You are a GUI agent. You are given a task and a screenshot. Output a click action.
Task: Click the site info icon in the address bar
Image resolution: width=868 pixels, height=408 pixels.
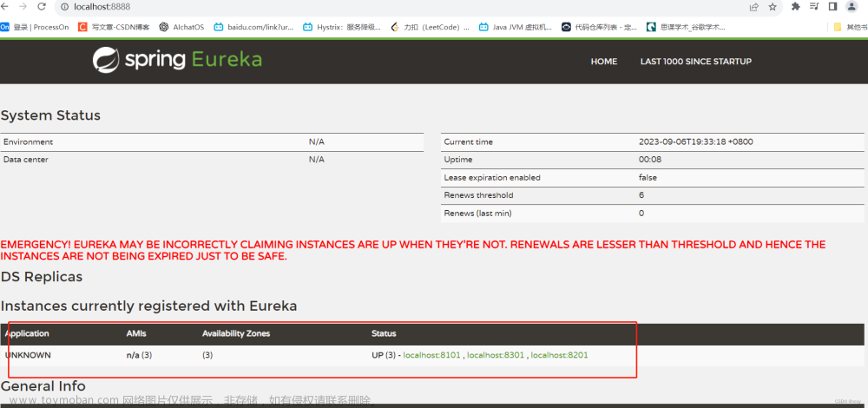[x=63, y=7]
